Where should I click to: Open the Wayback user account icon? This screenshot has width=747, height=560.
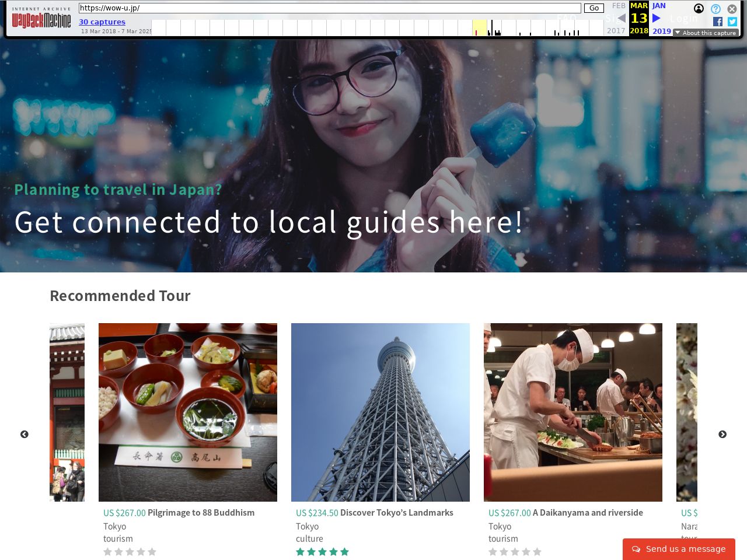(699, 8)
